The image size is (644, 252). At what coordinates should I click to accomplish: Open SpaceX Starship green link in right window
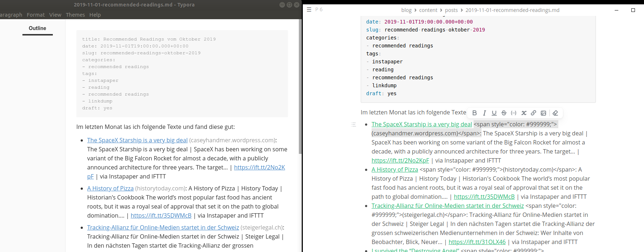click(422, 125)
